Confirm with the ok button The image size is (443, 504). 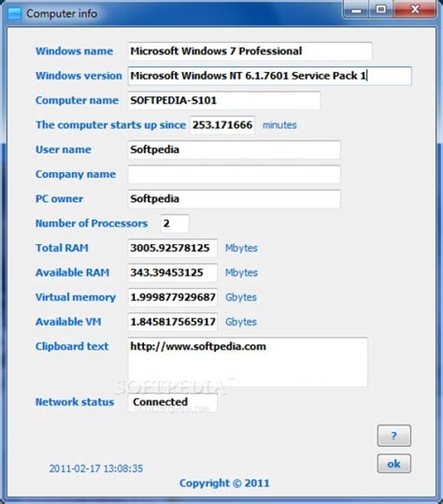[x=393, y=464]
